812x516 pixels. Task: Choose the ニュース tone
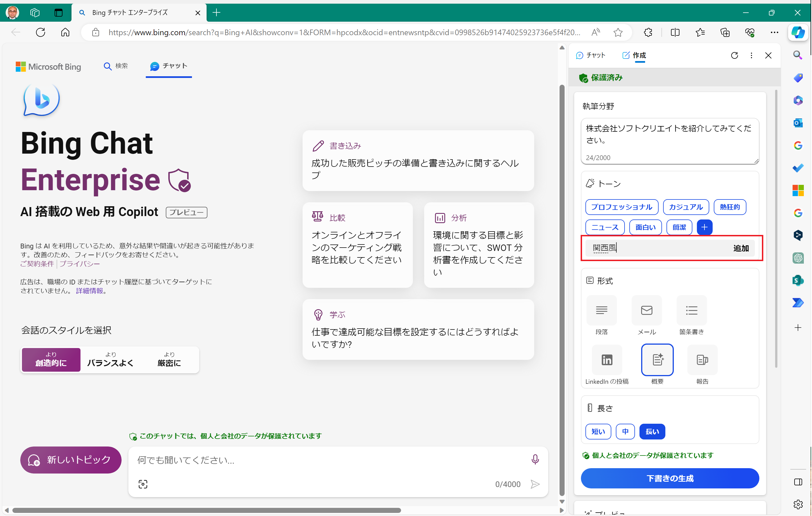pos(605,227)
